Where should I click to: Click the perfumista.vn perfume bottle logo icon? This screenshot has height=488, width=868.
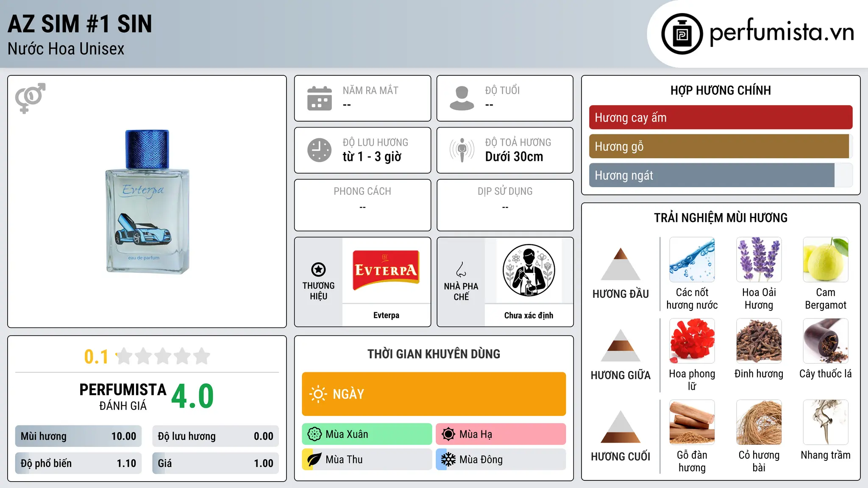tap(682, 34)
